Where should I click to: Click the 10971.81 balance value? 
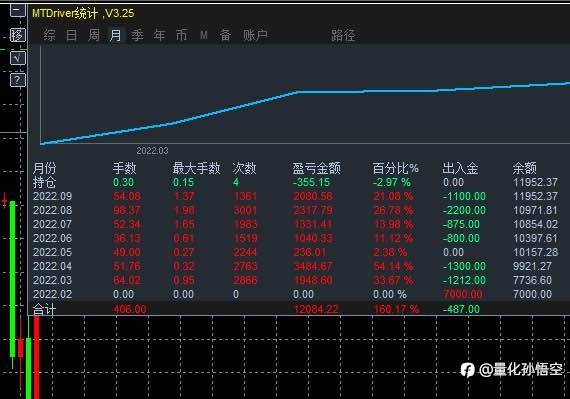coord(535,210)
